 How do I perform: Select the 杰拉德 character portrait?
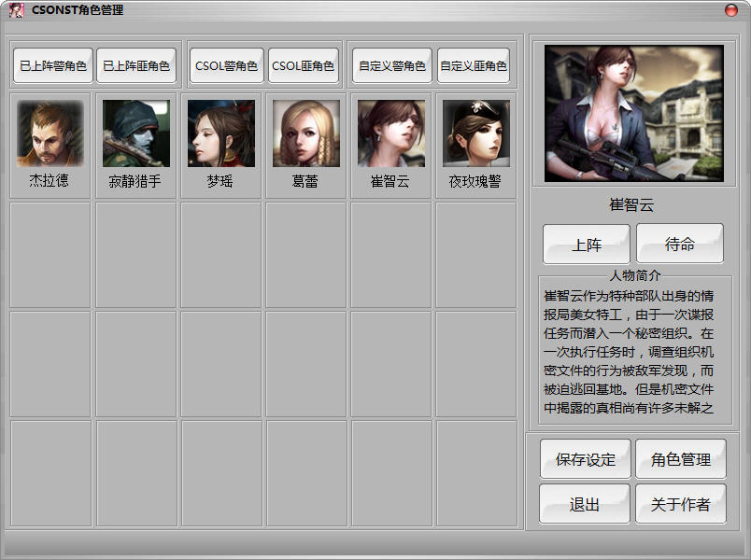pos(50,133)
